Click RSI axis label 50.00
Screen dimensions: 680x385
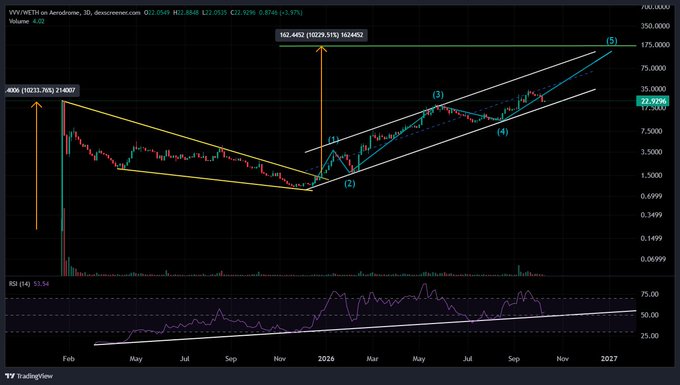click(650, 315)
